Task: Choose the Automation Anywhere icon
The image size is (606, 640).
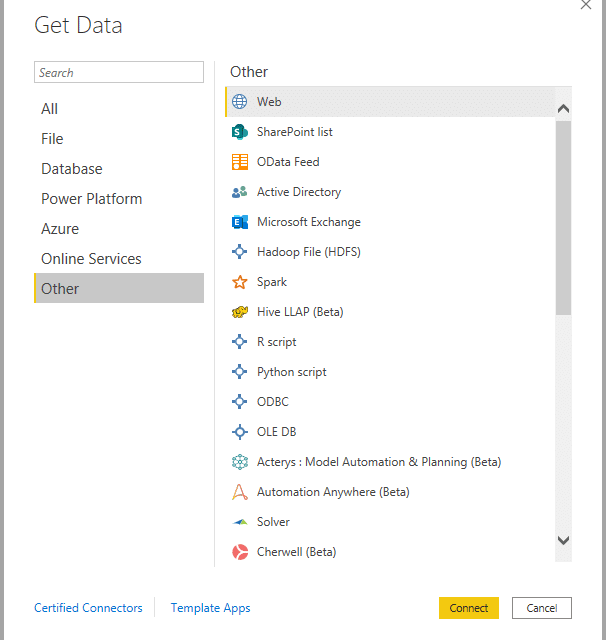Action: [x=240, y=492]
